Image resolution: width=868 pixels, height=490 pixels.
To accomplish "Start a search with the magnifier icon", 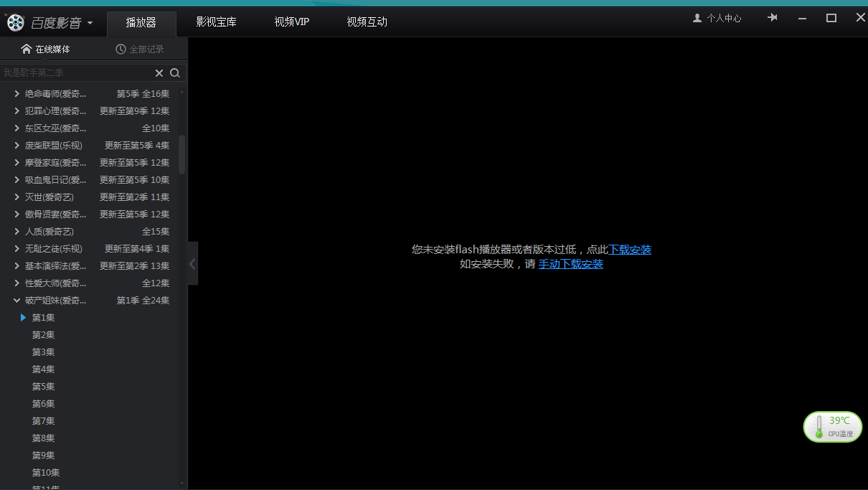I will [175, 72].
